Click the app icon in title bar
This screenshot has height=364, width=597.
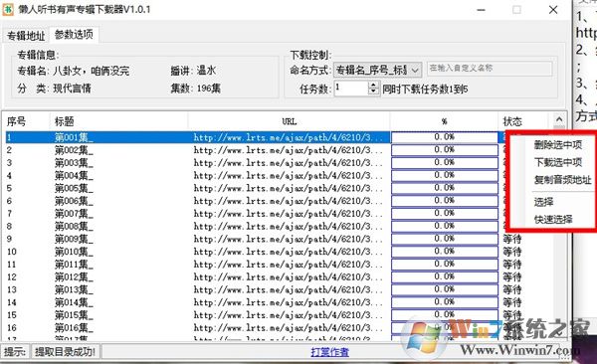coord(8,9)
